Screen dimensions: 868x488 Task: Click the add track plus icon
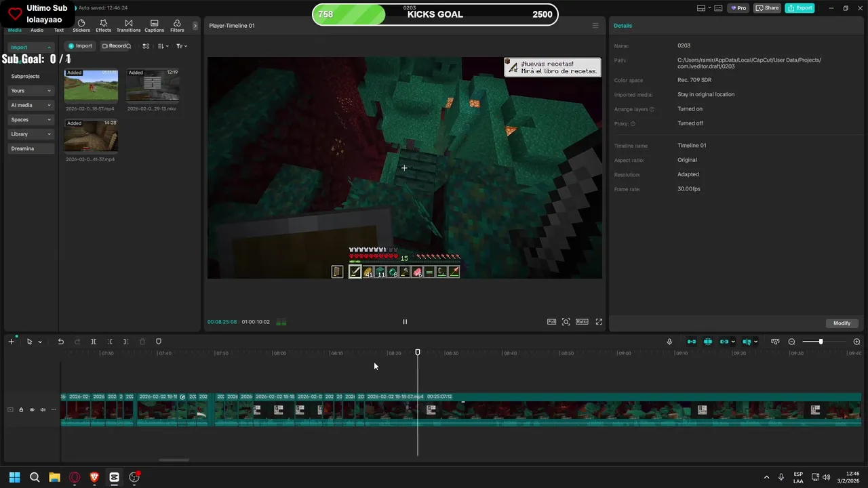pos(11,342)
